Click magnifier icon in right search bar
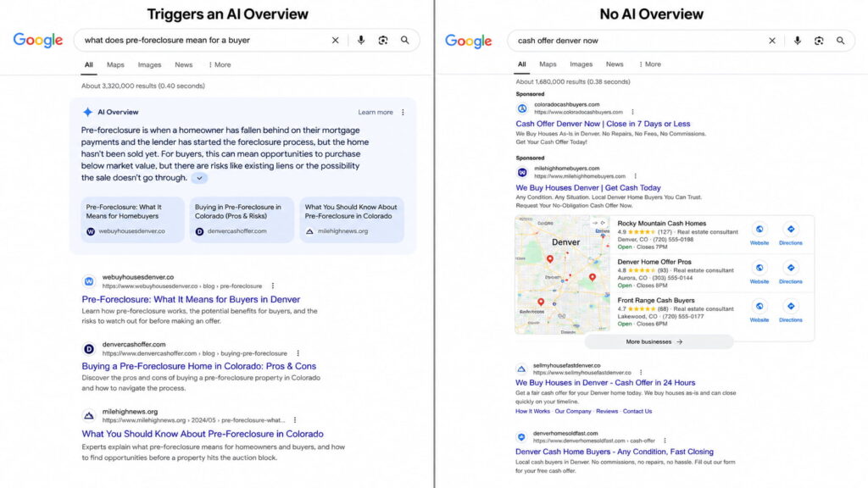This screenshot has height=488, width=868. (840, 41)
